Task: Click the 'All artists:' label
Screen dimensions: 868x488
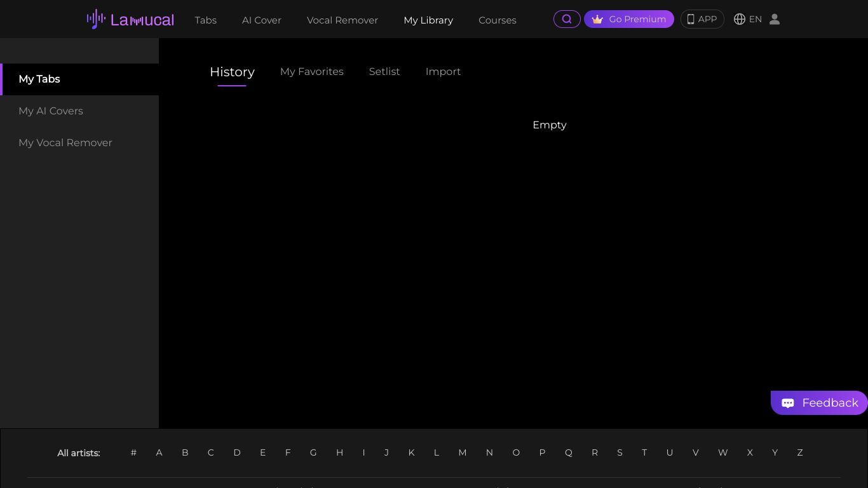Action: 79,453
